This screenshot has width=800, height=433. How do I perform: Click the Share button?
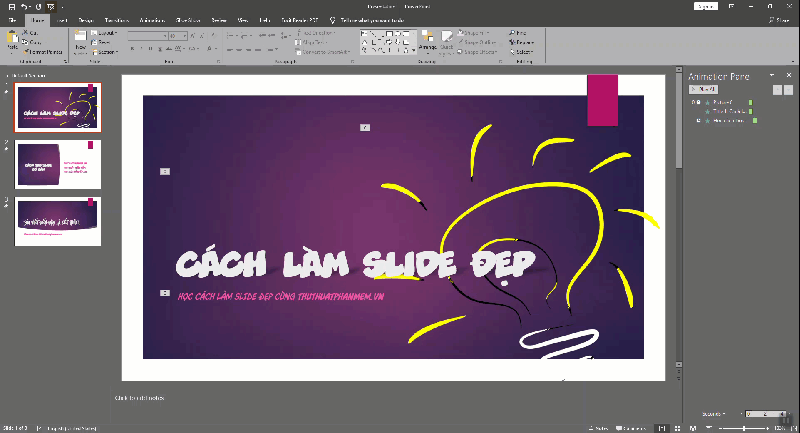(x=780, y=20)
